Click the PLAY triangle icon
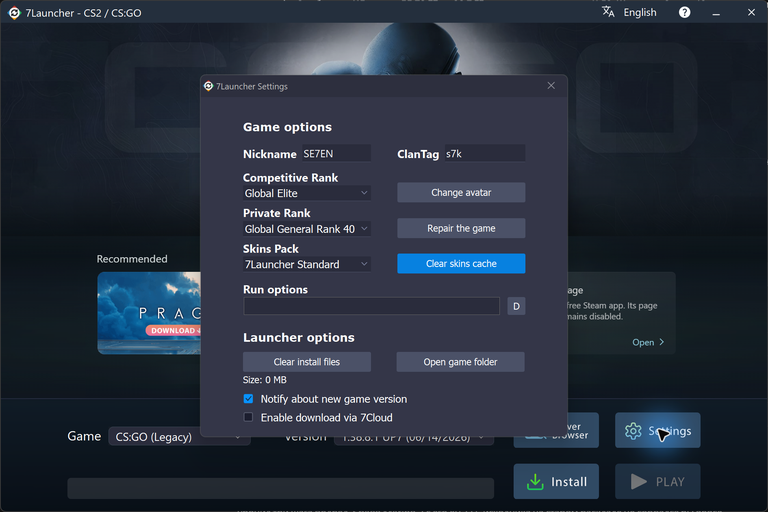 (638, 482)
